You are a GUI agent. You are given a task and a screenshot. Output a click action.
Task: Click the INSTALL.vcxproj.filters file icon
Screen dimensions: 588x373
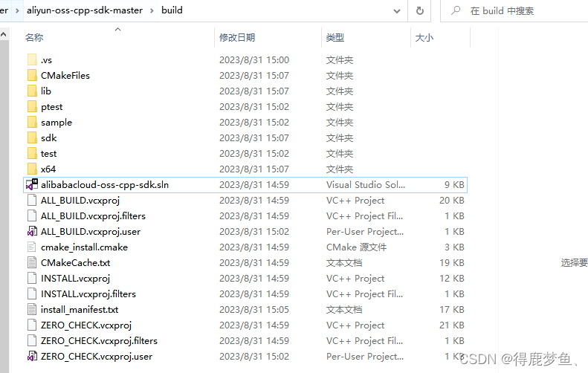pos(32,294)
